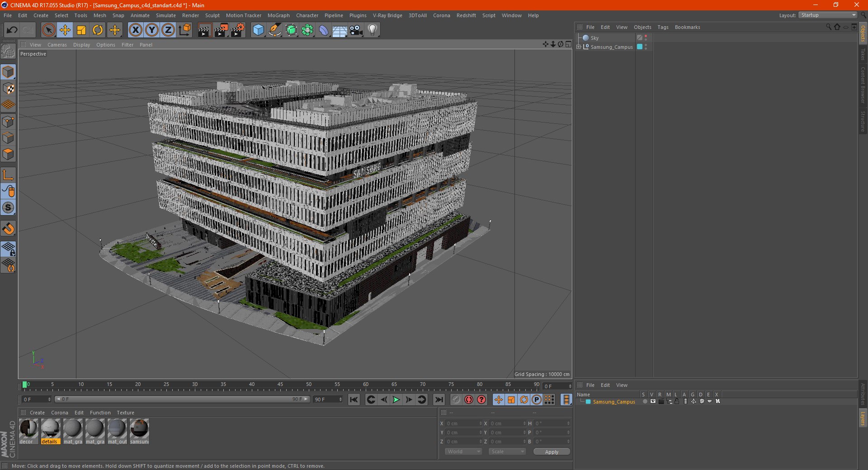The image size is (868, 470).
Task: Activate the Move tool in top toolbar
Action: coord(65,30)
